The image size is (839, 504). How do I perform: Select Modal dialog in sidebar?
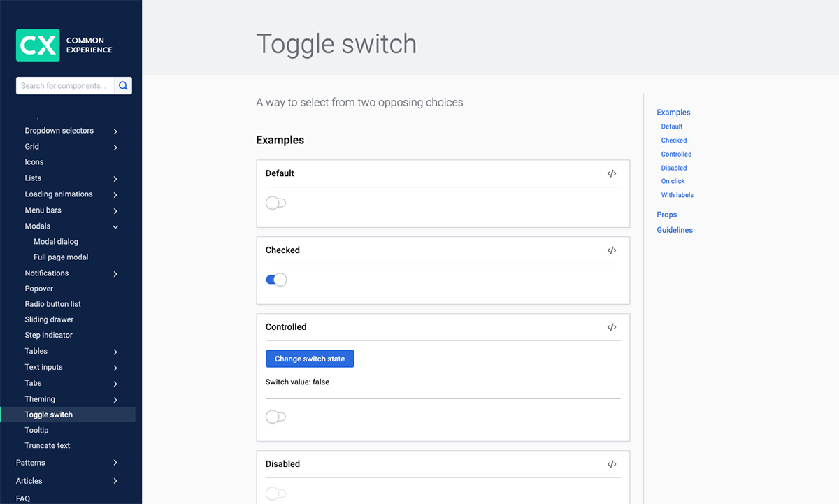pos(56,242)
